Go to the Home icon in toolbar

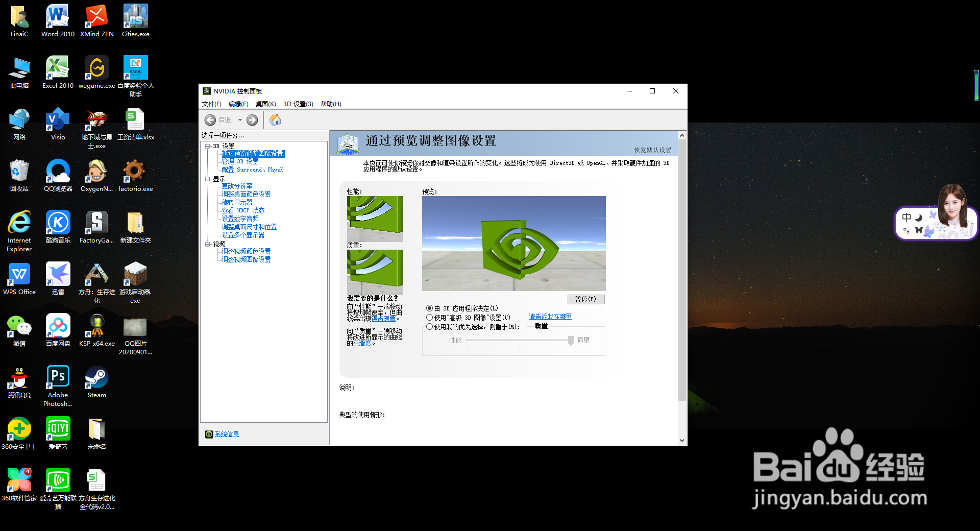[275, 120]
